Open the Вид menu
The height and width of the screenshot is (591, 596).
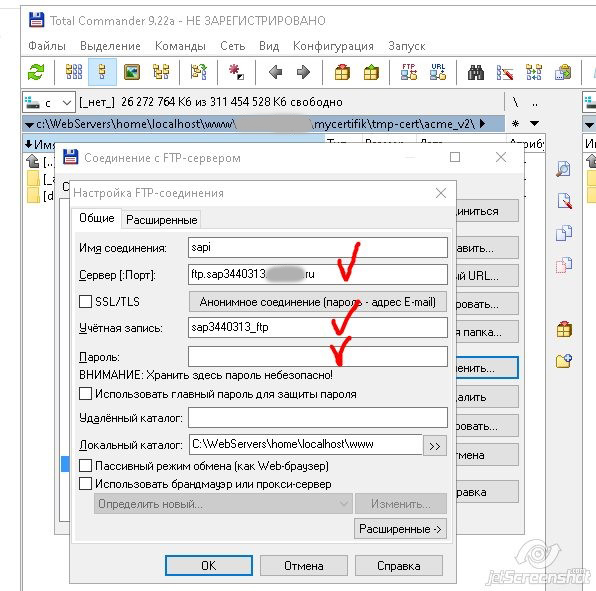point(269,46)
